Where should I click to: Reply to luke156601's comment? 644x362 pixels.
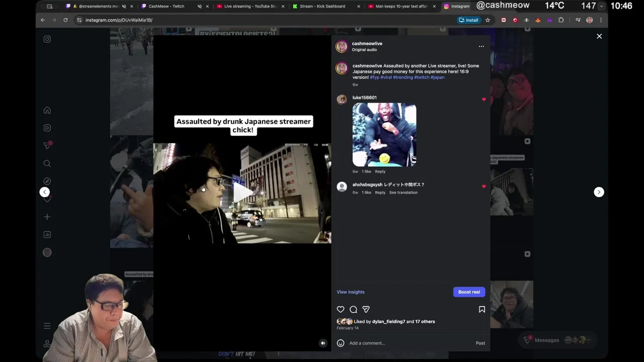tap(380, 171)
